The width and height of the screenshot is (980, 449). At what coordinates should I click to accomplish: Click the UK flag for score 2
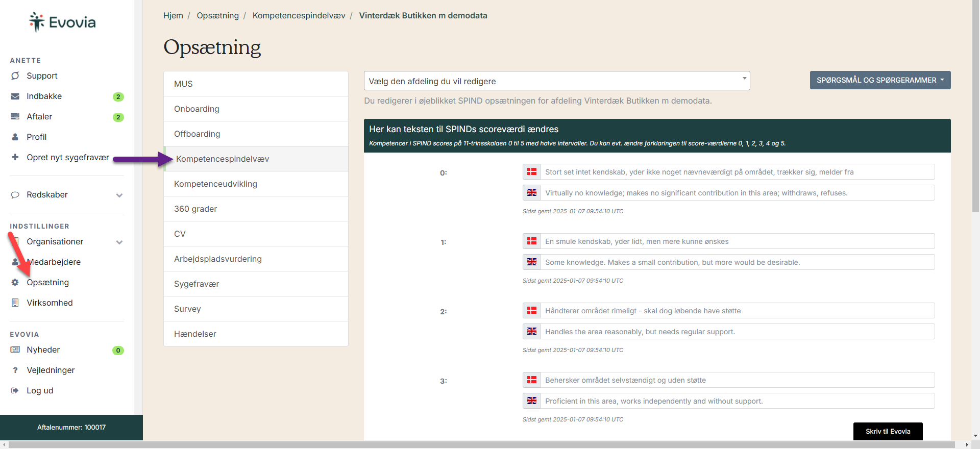coord(532,332)
